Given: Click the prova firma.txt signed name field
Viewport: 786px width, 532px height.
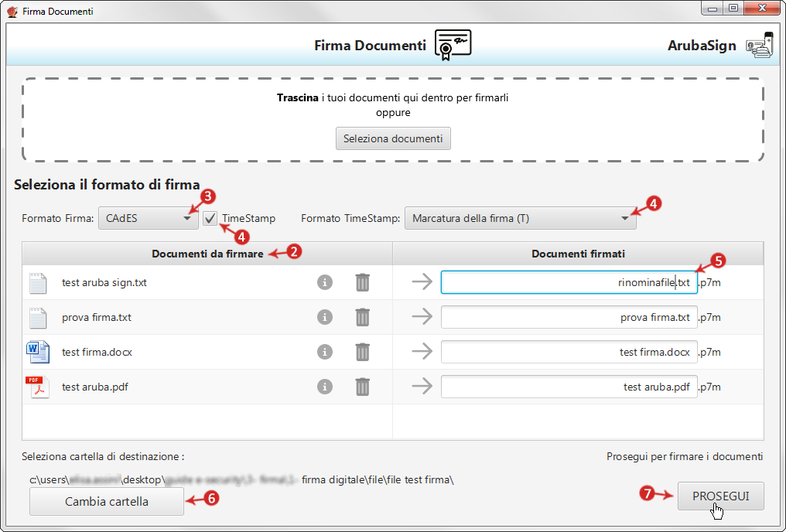Looking at the screenshot, I should pyautogui.click(x=568, y=317).
